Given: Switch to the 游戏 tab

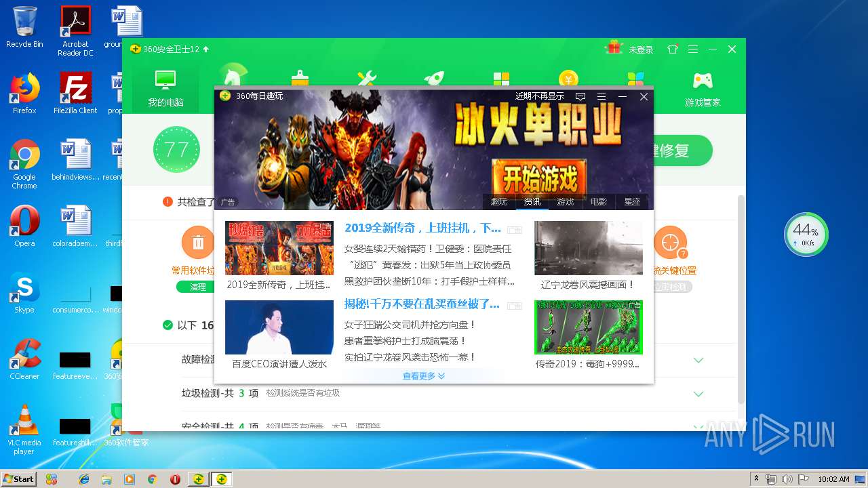Looking at the screenshot, I should (x=566, y=202).
